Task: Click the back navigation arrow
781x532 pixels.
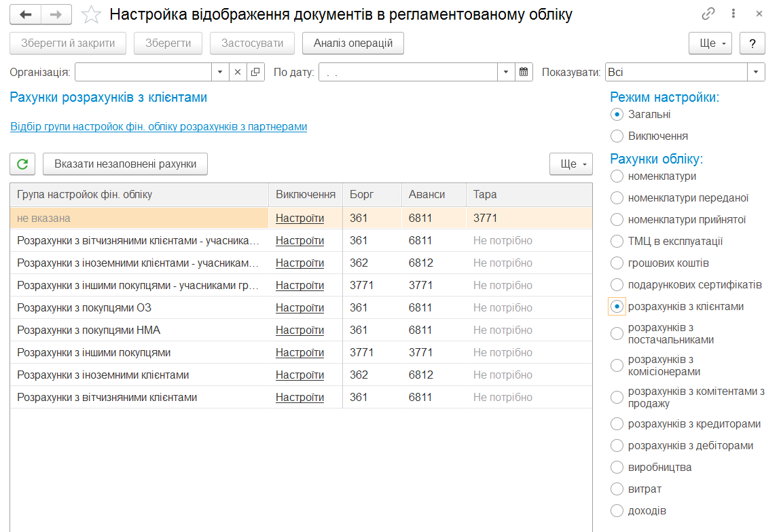Action: tap(26, 14)
